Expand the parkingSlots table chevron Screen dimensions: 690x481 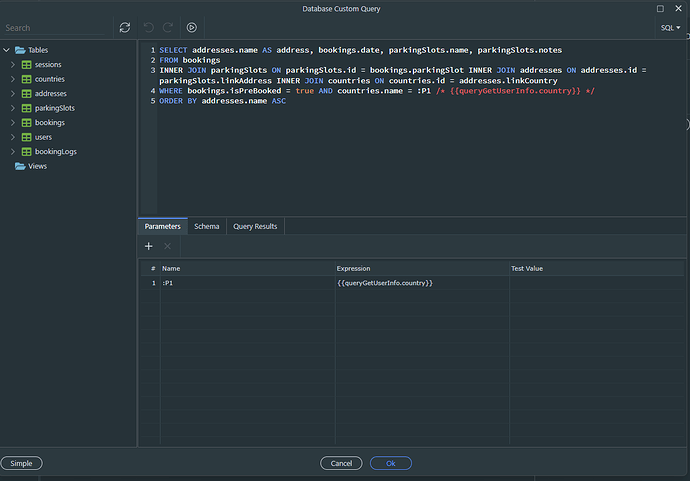[x=13, y=108]
